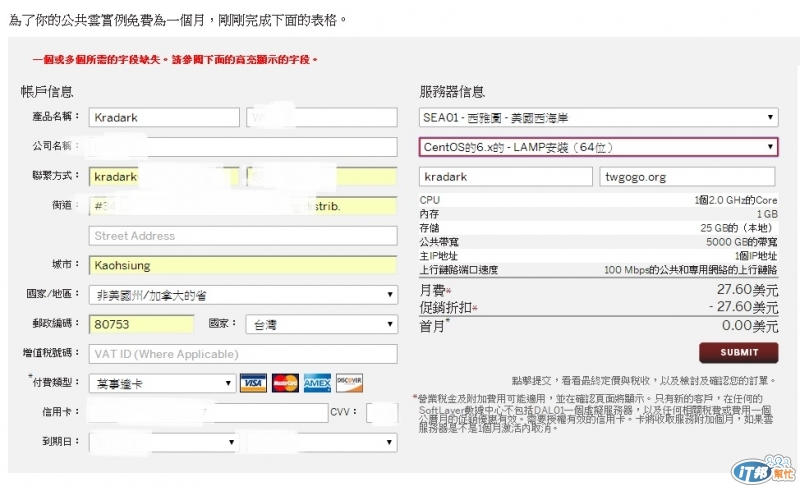The height and width of the screenshot is (491, 800).
Task: Click the Discover card icon
Action: [x=349, y=383]
